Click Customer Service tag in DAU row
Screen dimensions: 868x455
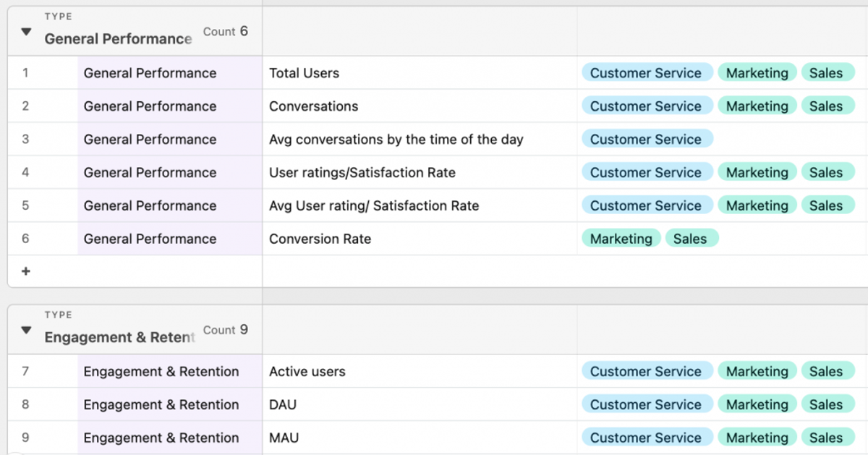[x=647, y=405]
